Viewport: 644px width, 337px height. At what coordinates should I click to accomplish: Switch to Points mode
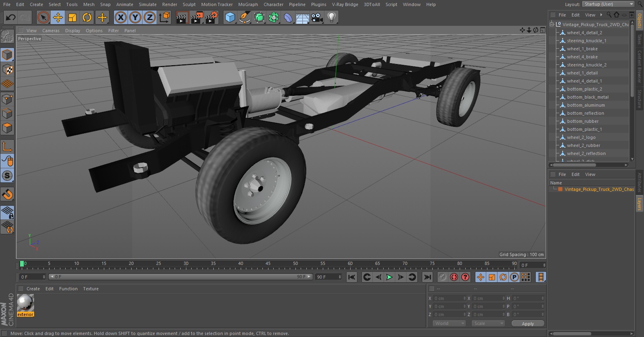(x=7, y=99)
